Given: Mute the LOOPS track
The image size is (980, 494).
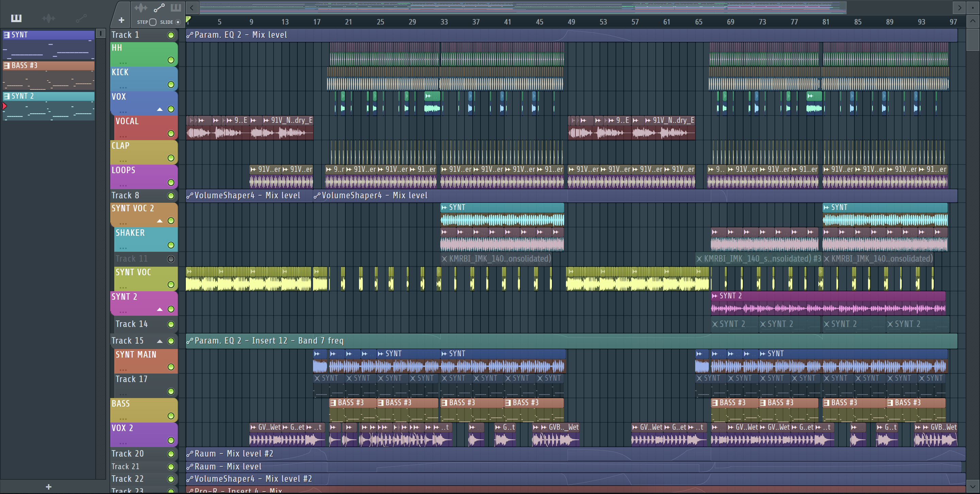Looking at the screenshot, I should tap(171, 183).
